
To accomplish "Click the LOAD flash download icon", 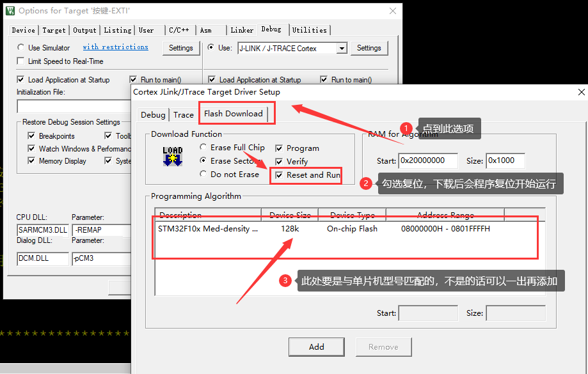I will [x=171, y=157].
